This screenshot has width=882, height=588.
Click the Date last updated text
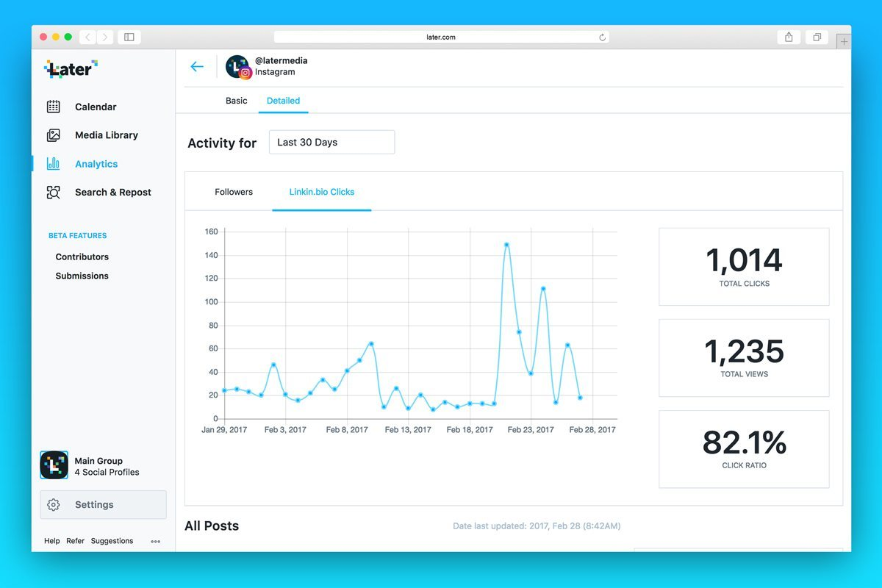tap(537, 526)
